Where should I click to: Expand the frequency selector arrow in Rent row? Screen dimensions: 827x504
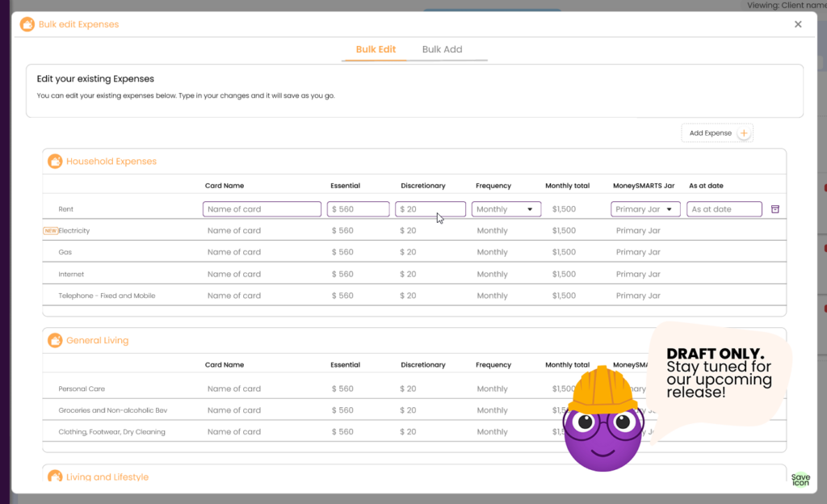point(530,208)
